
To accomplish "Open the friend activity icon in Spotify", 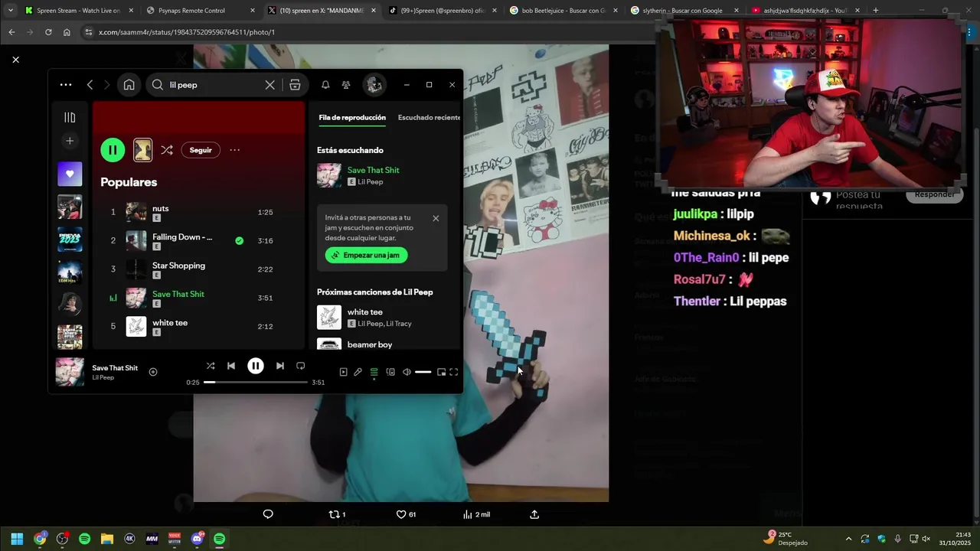I will click(346, 85).
